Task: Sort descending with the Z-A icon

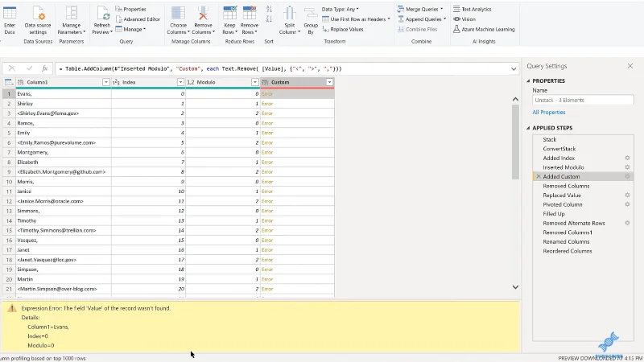Action: pos(269,19)
